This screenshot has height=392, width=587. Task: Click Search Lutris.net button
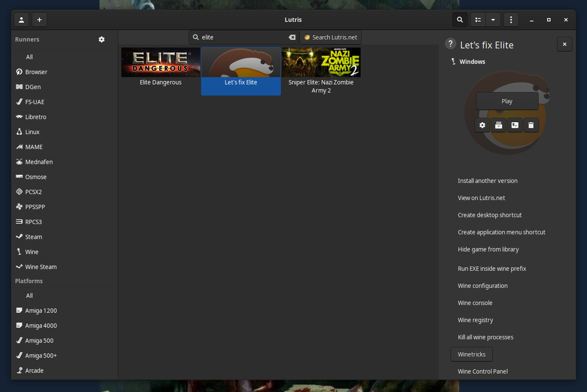[x=331, y=37]
